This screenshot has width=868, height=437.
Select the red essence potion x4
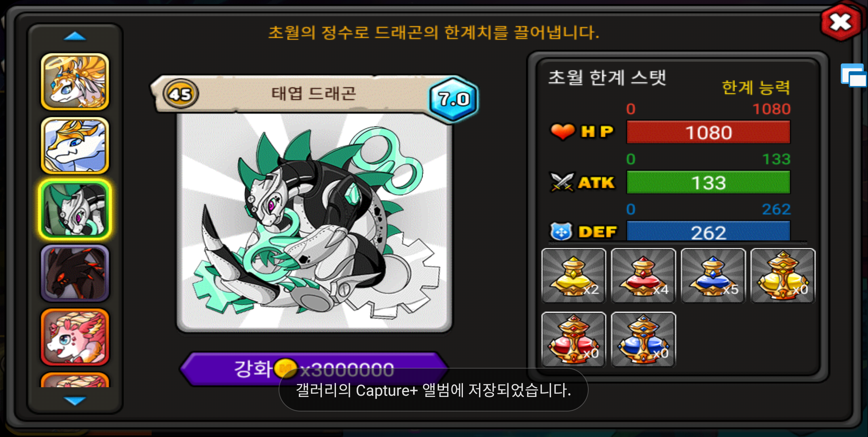pyautogui.click(x=643, y=276)
